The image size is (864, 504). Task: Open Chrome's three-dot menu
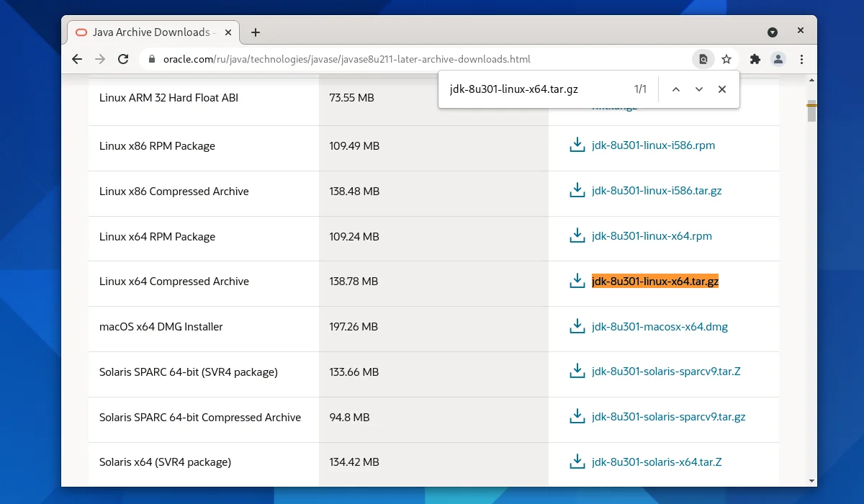801,59
